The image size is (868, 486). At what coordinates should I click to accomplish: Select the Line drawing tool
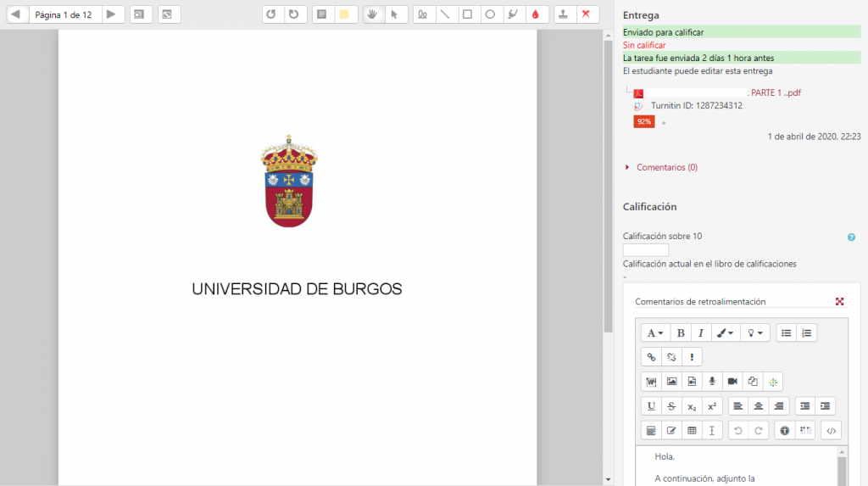coord(445,14)
